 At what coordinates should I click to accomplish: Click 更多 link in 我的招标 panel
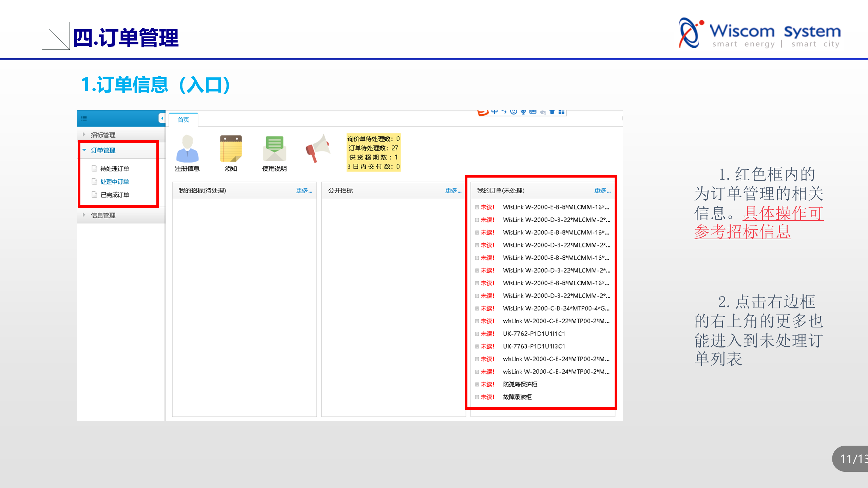(304, 190)
